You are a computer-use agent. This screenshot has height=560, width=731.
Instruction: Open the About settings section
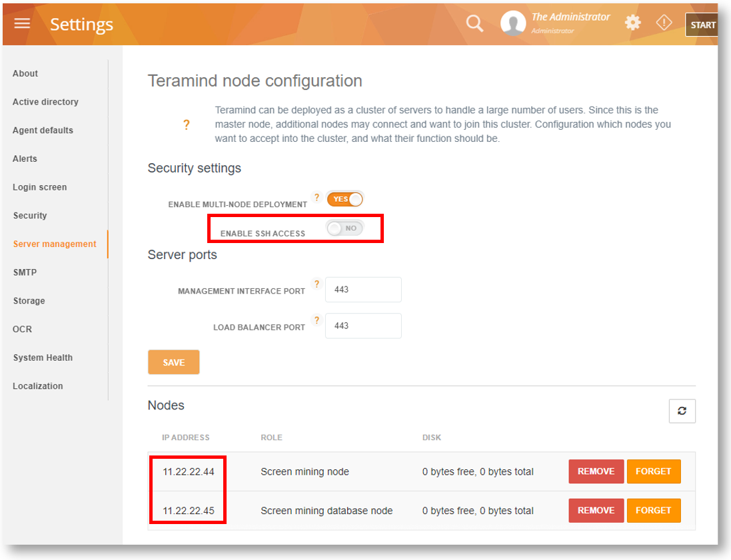click(25, 74)
